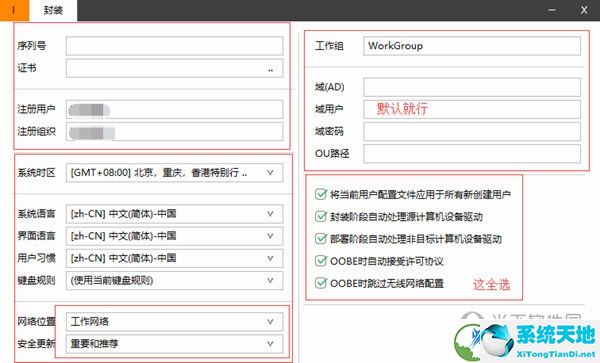The image size is (600, 363).
Task: Toggle 部署阶段自动处理非目标计算机设备驱动 checkbox
Action: pyautogui.click(x=321, y=239)
